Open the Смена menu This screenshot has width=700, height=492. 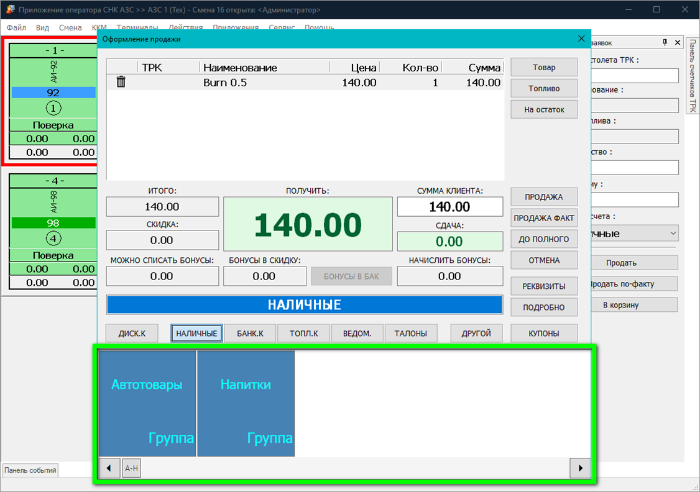click(70, 27)
